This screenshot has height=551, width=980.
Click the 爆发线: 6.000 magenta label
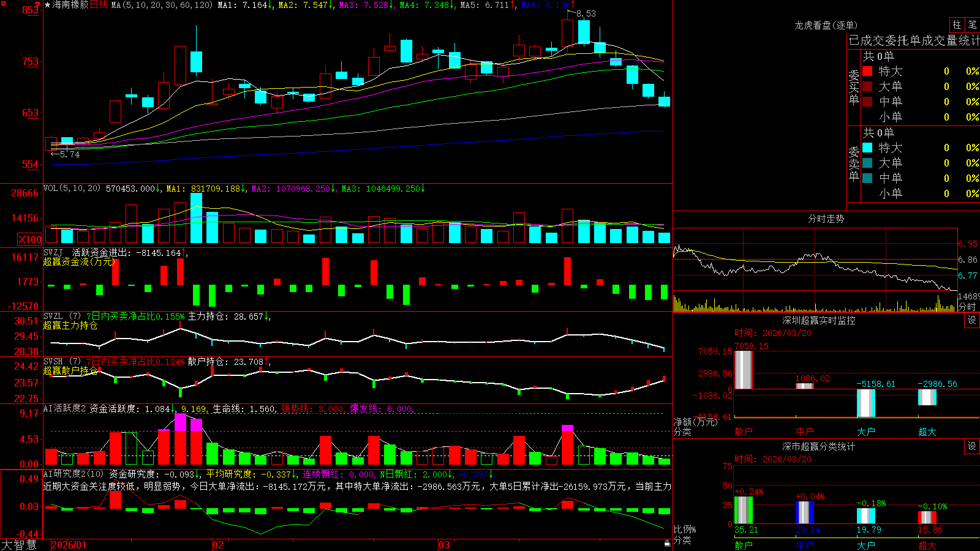tap(381, 408)
